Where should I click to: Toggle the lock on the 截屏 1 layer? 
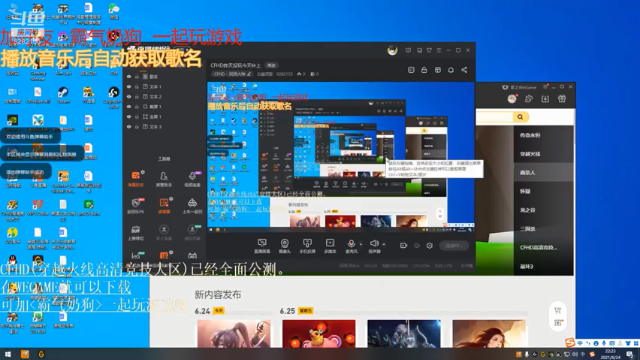coord(137,107)
